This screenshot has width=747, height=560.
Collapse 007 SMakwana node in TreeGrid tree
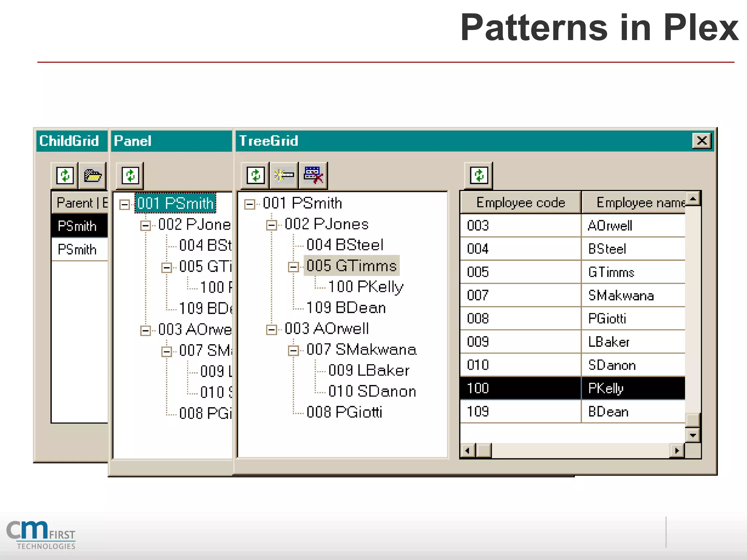point(293,350)
